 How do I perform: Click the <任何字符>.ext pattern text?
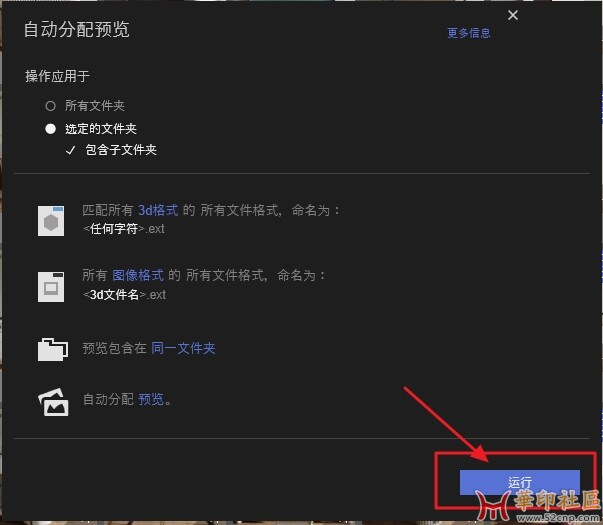[124, 229]
